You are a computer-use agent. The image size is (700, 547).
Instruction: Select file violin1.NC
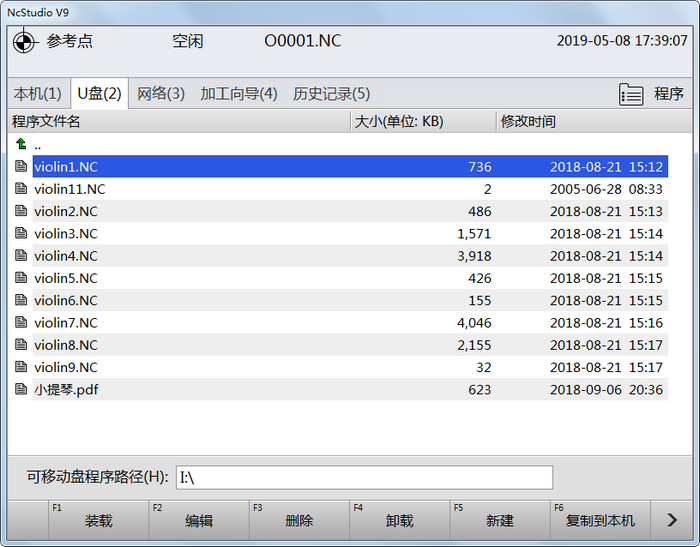coord(350,166)
